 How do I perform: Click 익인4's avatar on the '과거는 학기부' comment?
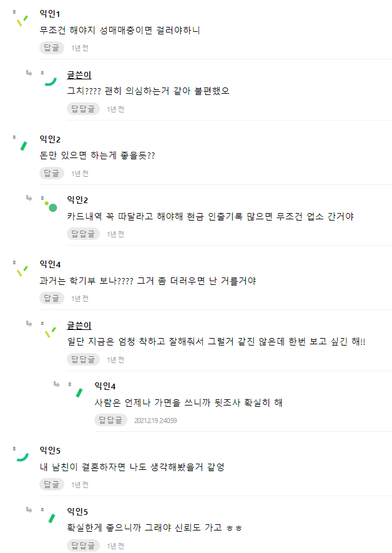tap(21, 271)
